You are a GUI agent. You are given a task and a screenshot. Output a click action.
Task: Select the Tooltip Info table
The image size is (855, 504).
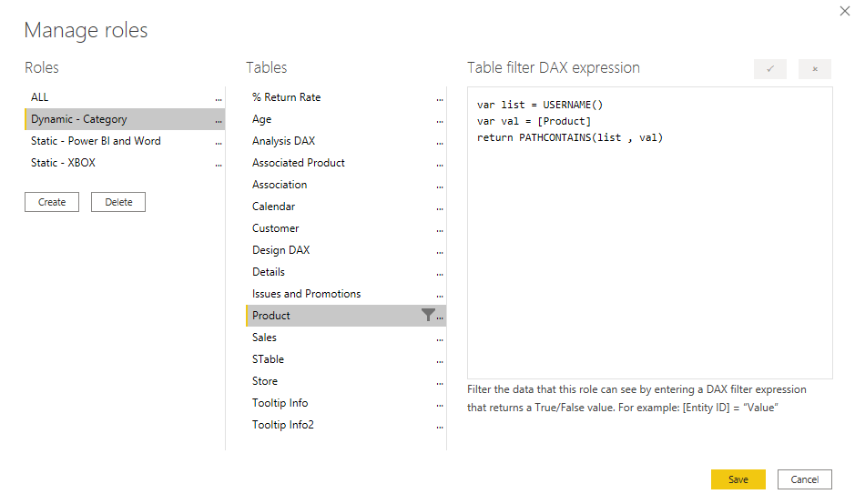pyautogui.click(x=346, y=402)
